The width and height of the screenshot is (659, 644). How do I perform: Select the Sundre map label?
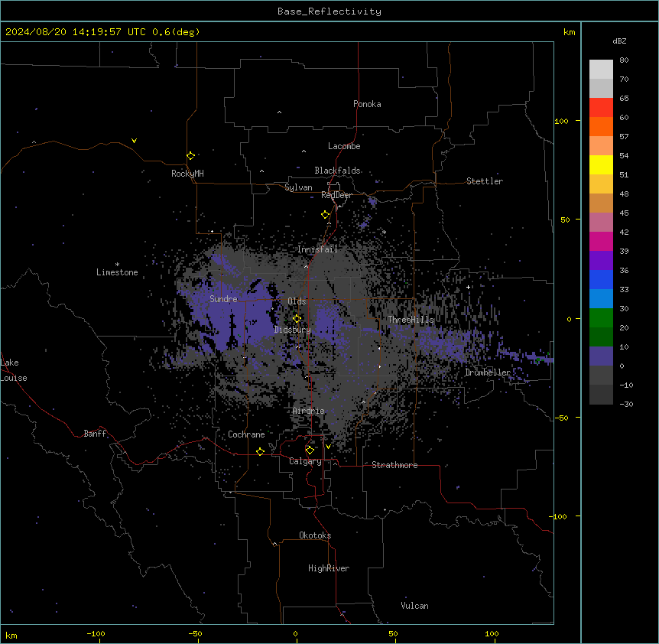click(x=223, y=299)
